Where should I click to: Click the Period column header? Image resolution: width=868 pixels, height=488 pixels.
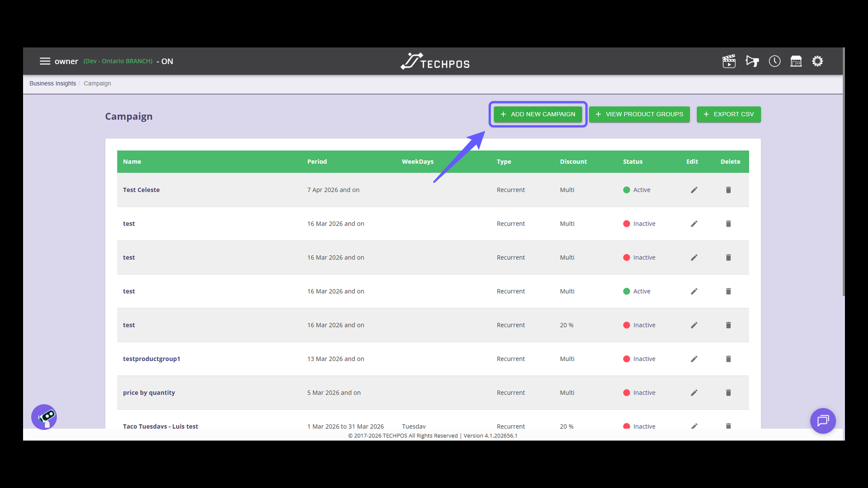[317, 162]
